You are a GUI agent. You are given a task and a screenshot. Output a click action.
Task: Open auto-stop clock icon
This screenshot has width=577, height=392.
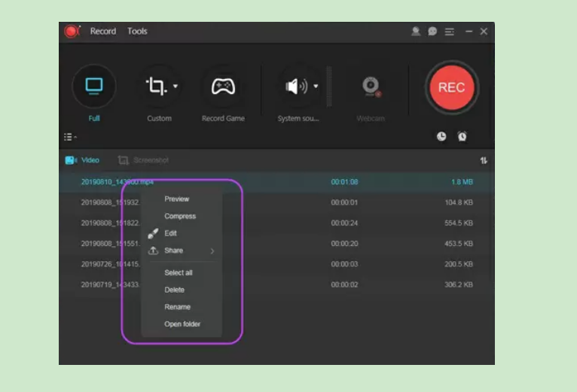point(441,136)
